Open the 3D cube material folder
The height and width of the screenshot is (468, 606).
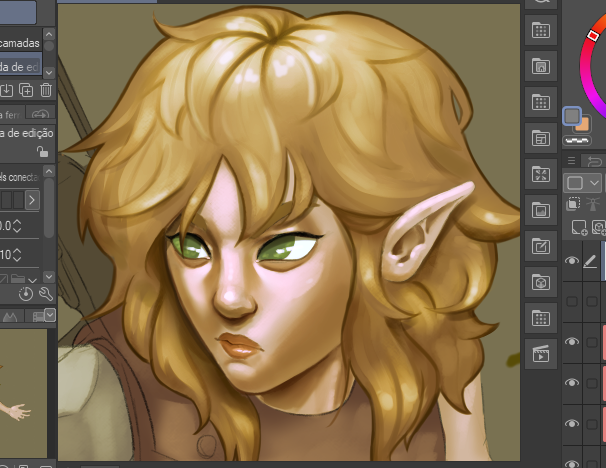coord(541,282)
